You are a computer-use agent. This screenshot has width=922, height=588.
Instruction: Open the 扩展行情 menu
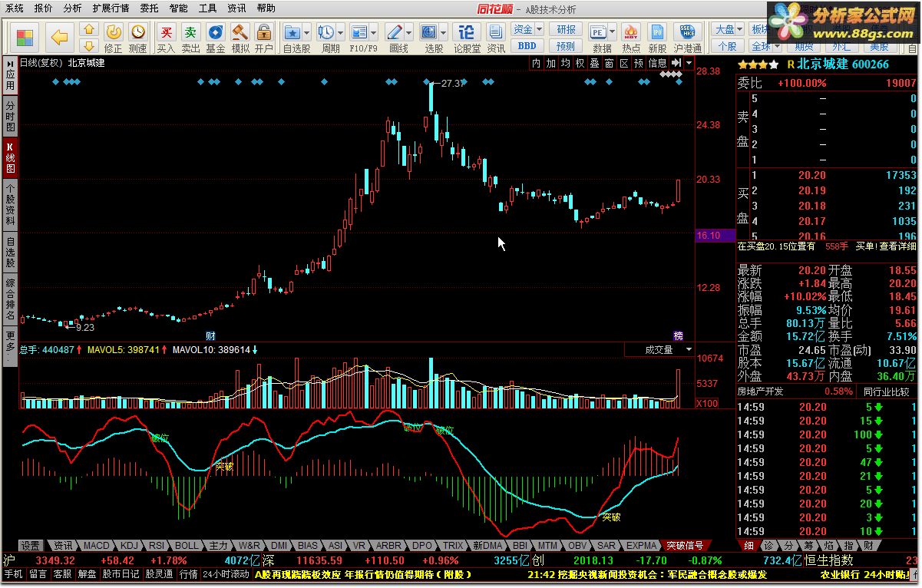pos(111,8)
